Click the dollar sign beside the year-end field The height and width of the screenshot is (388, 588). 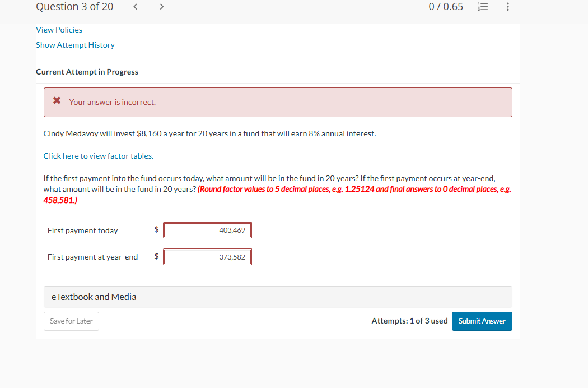click(x=156, y=256)
